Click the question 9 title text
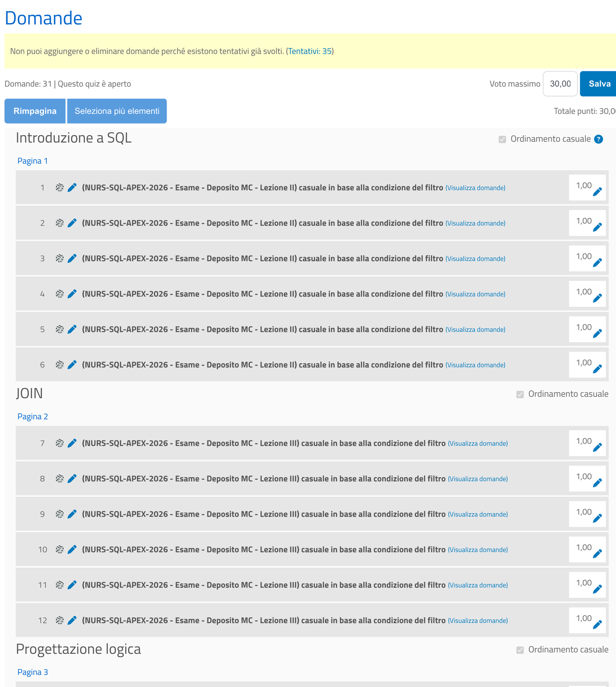616x687 pixels. (x=264, y=514)
